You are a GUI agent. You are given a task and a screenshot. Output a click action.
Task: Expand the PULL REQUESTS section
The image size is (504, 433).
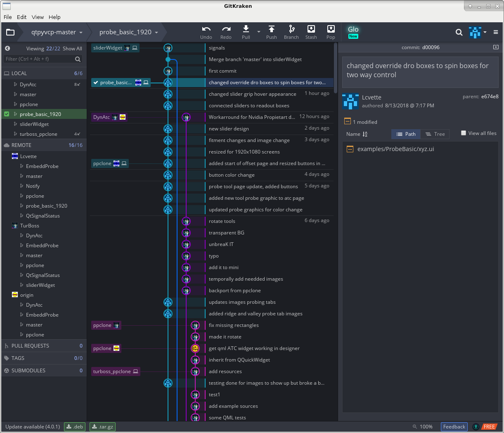pyautogui.click(x=44, y=346)
